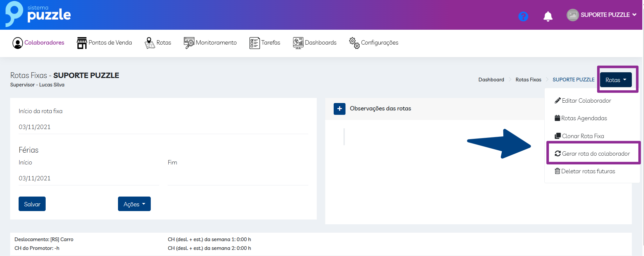Click the blue help question mark icon
Screen dimensions: 644x256
(523, 16)
